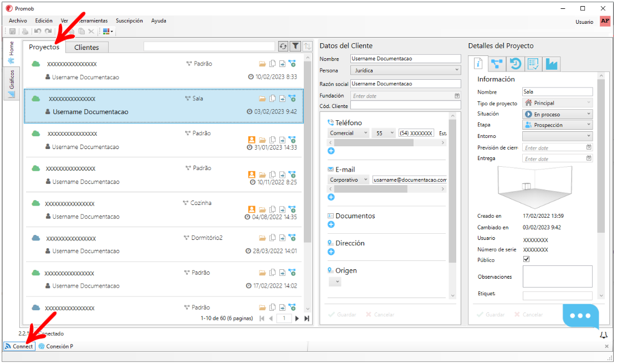The image size is (617, 364).
Task: Expand the Persona dropdown showing Jurídica
Action: pyautogui.click(x=405, y=70)
